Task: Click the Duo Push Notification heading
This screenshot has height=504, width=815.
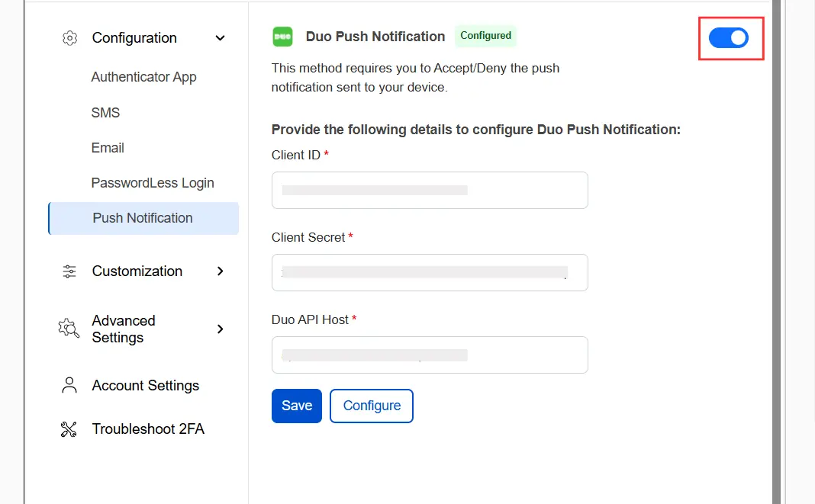Action: point(375,37)
